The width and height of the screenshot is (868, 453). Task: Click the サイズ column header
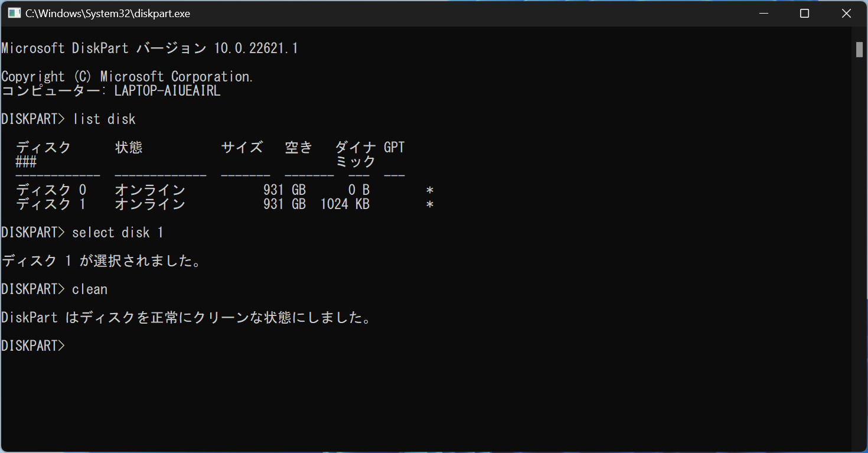(x=242, y=148)
